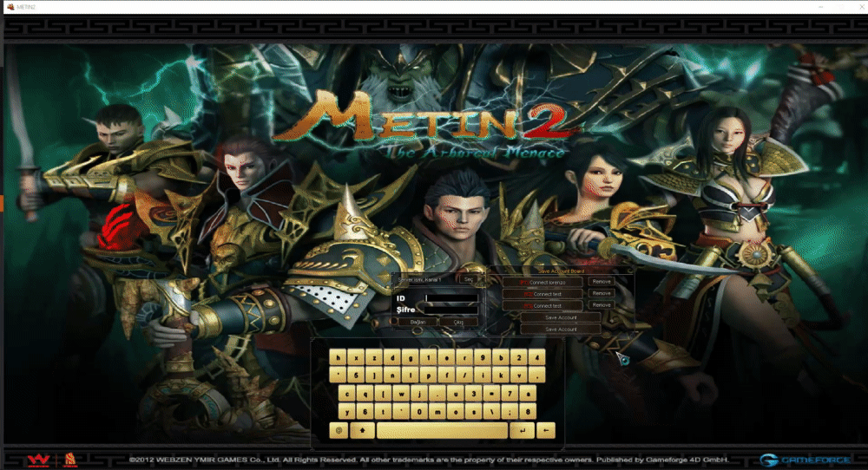Screen dimensions: 868x470
Task: Click the = equals key on virtual keyboard
Action: coord(491,393)
